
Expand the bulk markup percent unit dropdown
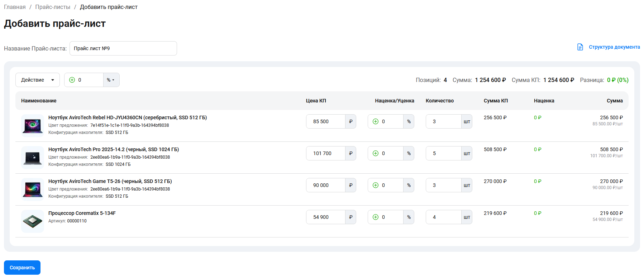point(111,80)
